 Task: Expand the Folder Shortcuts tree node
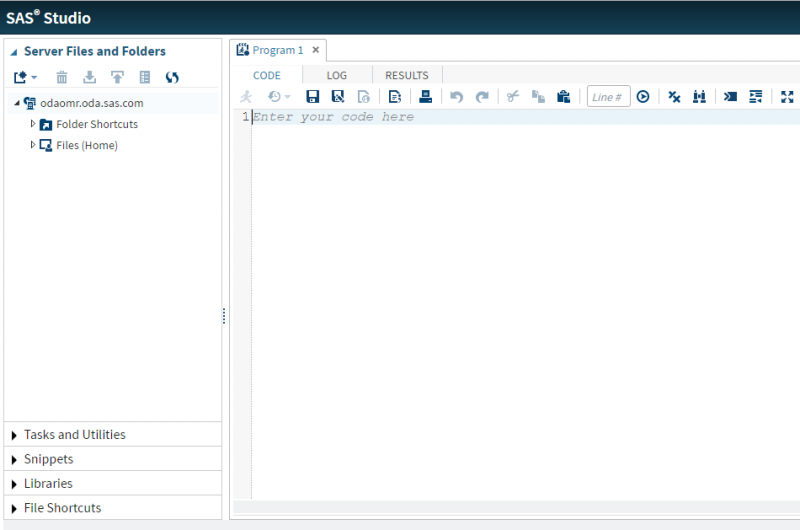click(x=33, y=124)
